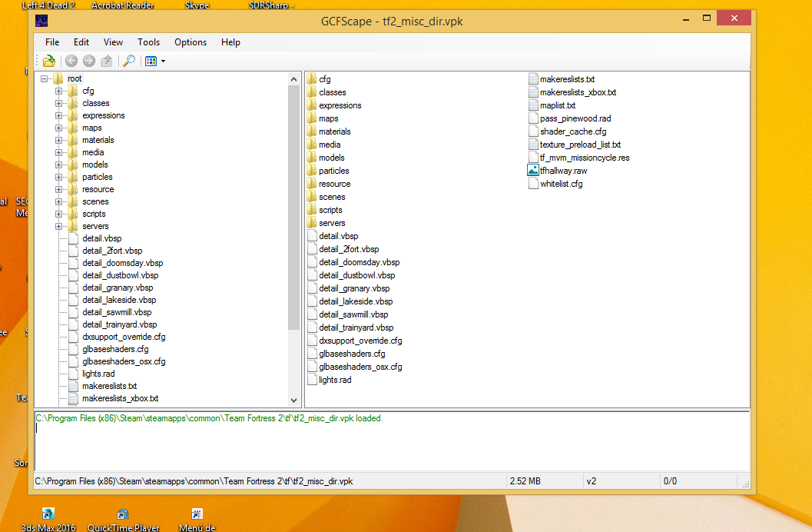The width and height of the screenshot is (812, 532).
Task: Click the Open package toolbar icon
Action: coord(49,62)
